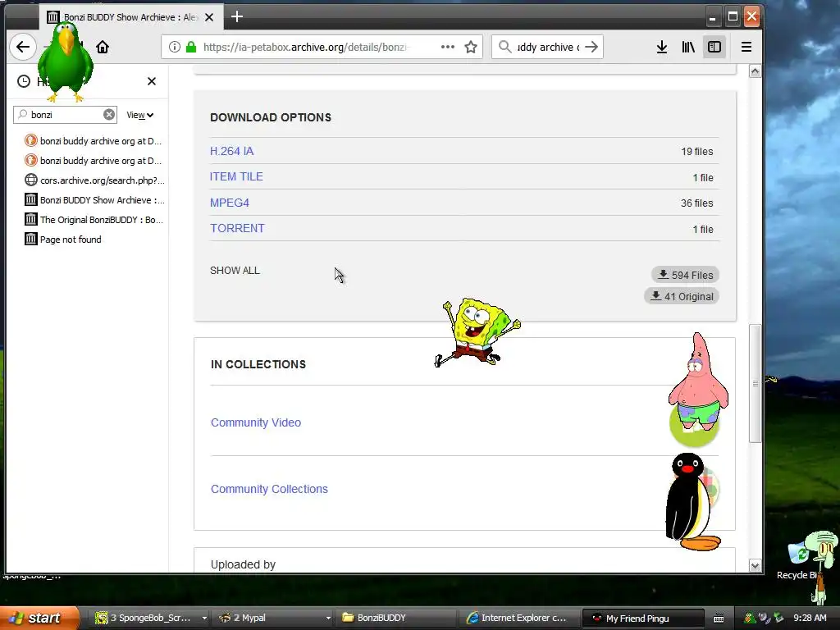Open a new tab with plus button
The image size is (840, 630).
[237, 16]
